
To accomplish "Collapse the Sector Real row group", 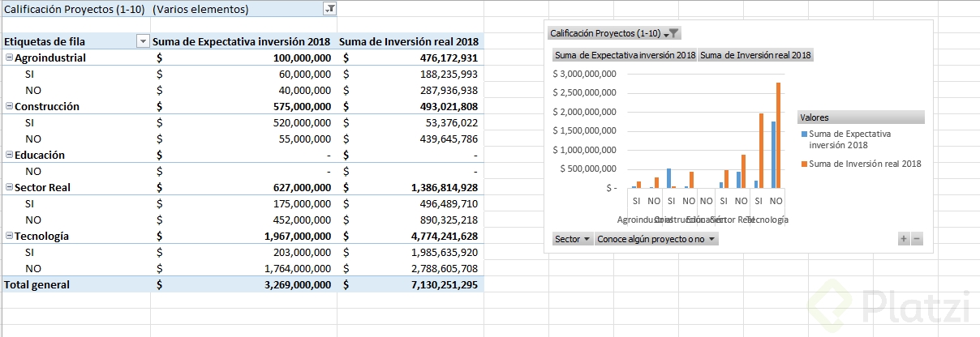I will click(9, 187).
